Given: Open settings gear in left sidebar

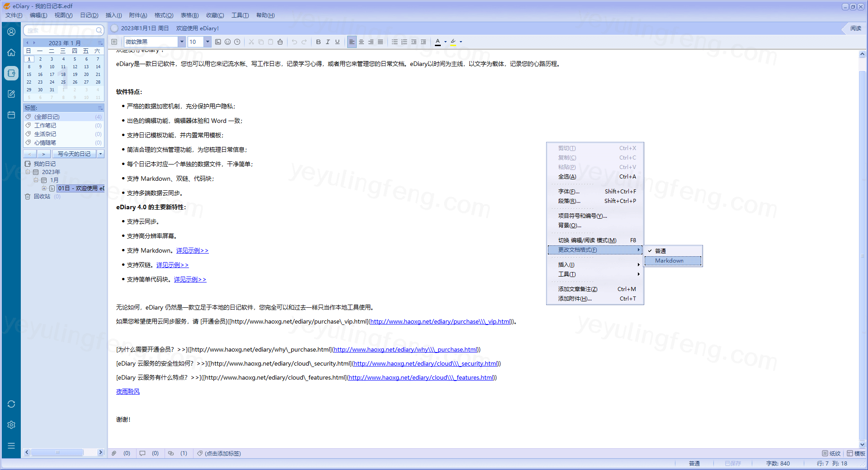Looking at the screenshot, I should click(11, 425).
